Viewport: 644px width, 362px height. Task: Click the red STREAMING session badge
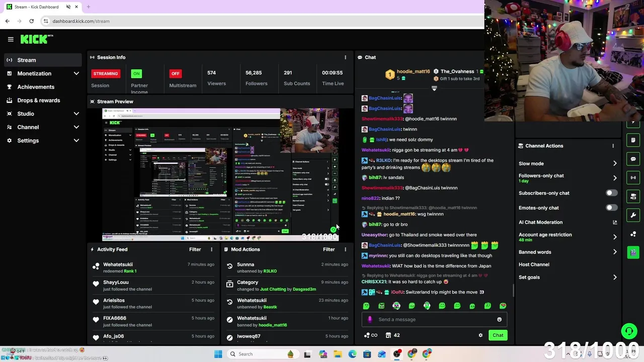click(105, 73)
